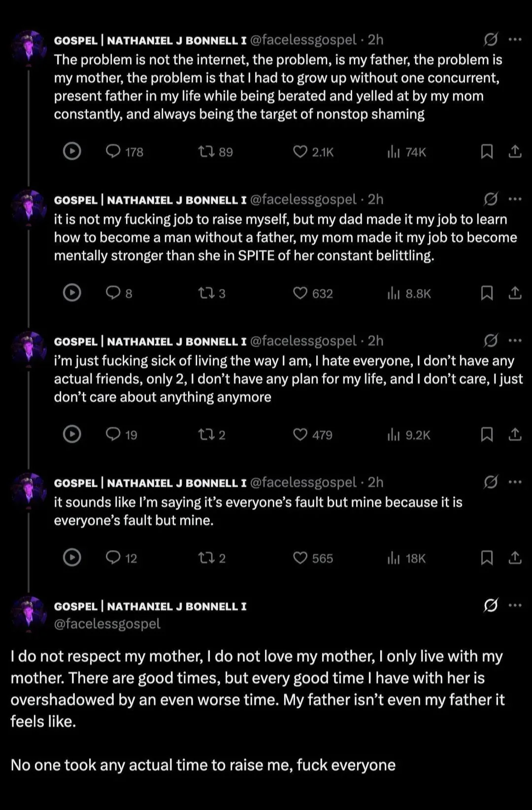This screenshot has width=532, height=810.
Task: Reply to the tweet with 178 replies
Action: (113, 151)
